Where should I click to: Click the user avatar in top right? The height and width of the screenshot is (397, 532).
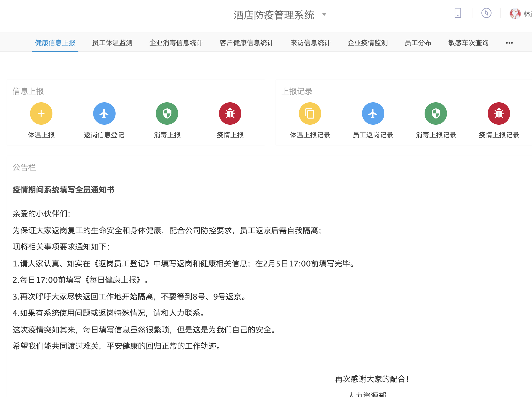(515, 14)
